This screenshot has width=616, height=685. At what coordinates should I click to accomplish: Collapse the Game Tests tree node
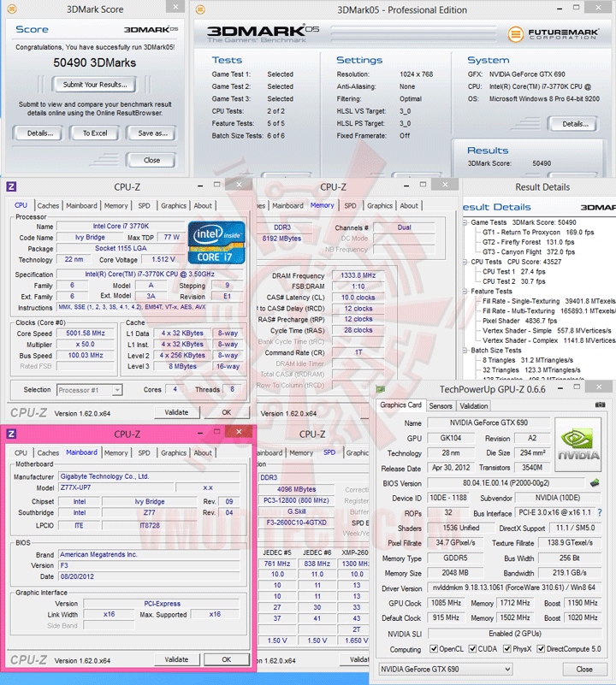point(465,222)
